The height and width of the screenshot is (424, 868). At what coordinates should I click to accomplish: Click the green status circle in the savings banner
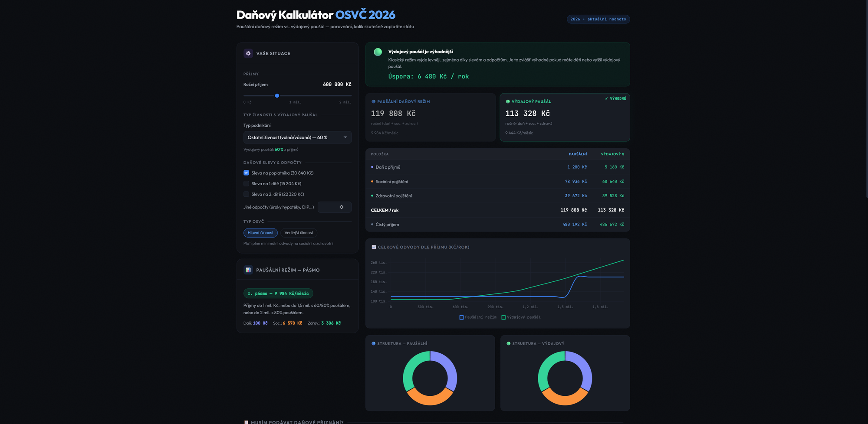click(378, 52)
